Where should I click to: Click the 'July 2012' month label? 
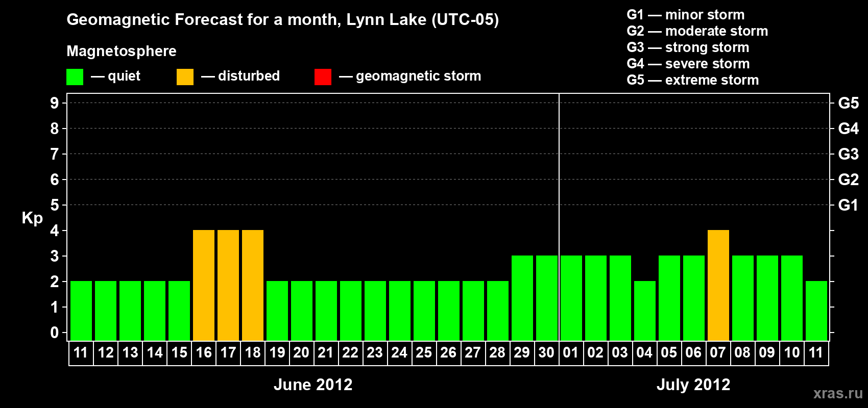tap(693, 385)
